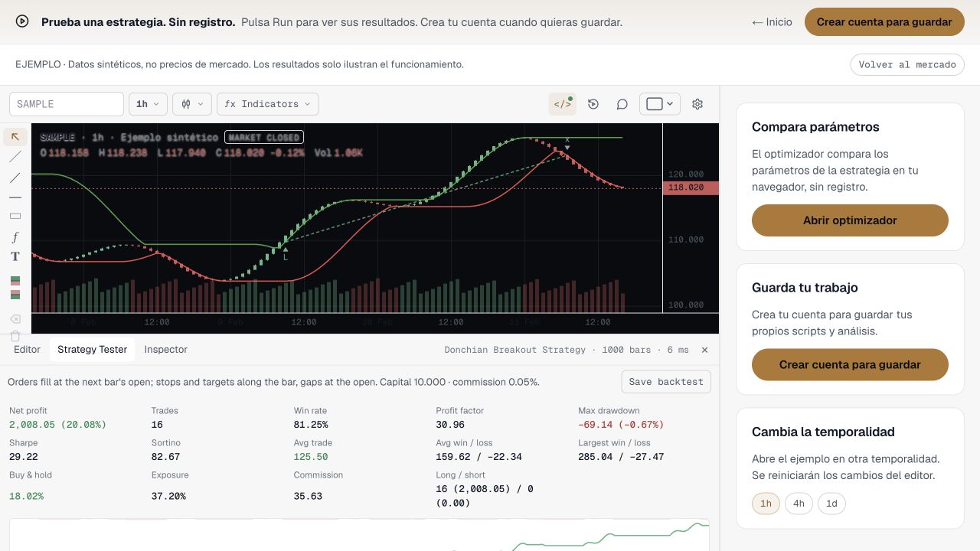Click the MARKET CLOSED badge on the chart

264,138
